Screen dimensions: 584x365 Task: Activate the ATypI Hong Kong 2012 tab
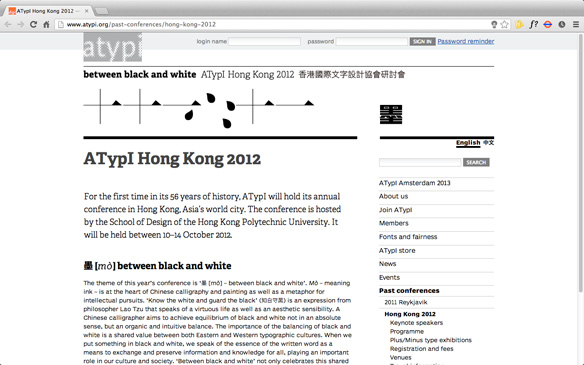click(48, 11)
